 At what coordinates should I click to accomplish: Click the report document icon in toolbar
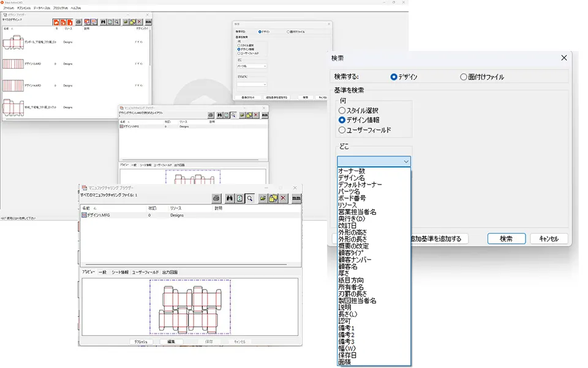pos(240,197)
